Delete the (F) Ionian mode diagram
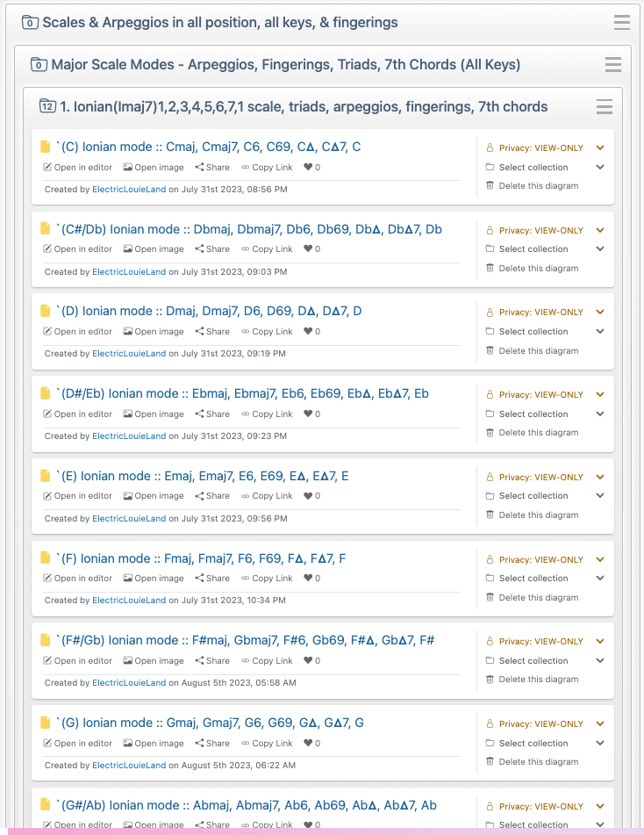This screenshot has width=644, height=835. pyautogui.click(x=533, y=597)
